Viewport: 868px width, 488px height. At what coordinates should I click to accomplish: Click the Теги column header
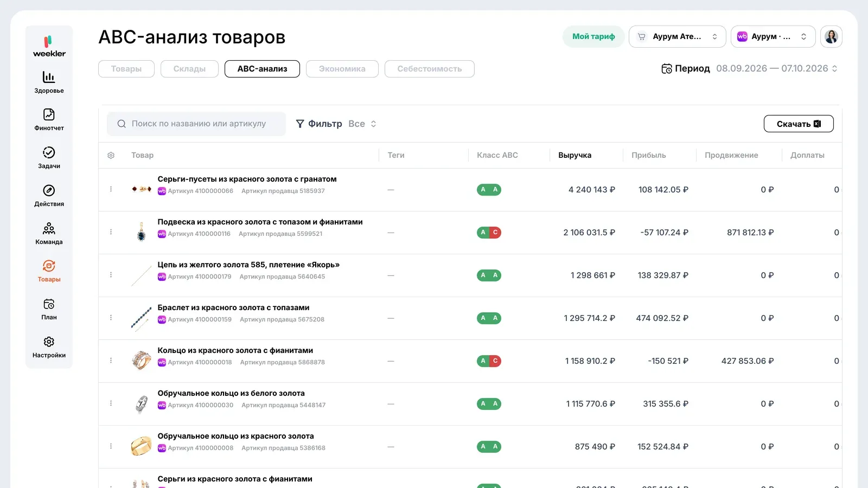coord(396,155)
